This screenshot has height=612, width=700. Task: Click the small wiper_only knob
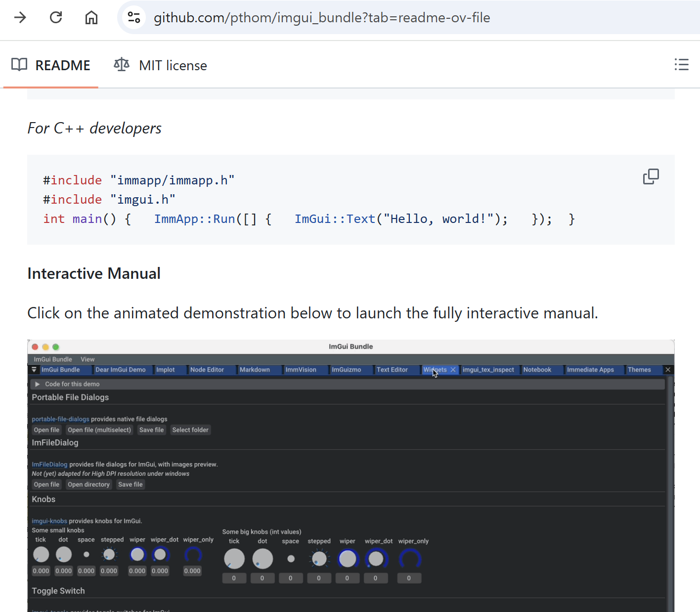point(193,555)
